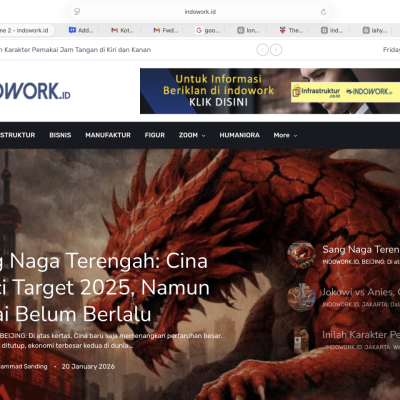Click previous arrow in news ticker
This screenshot has height=400, width=400.
(263, 50)
